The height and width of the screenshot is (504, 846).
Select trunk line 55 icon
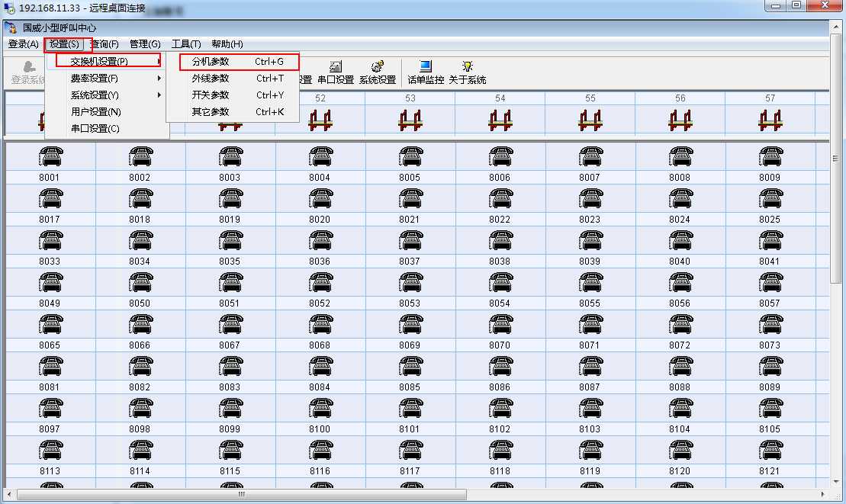pos(590,120)
